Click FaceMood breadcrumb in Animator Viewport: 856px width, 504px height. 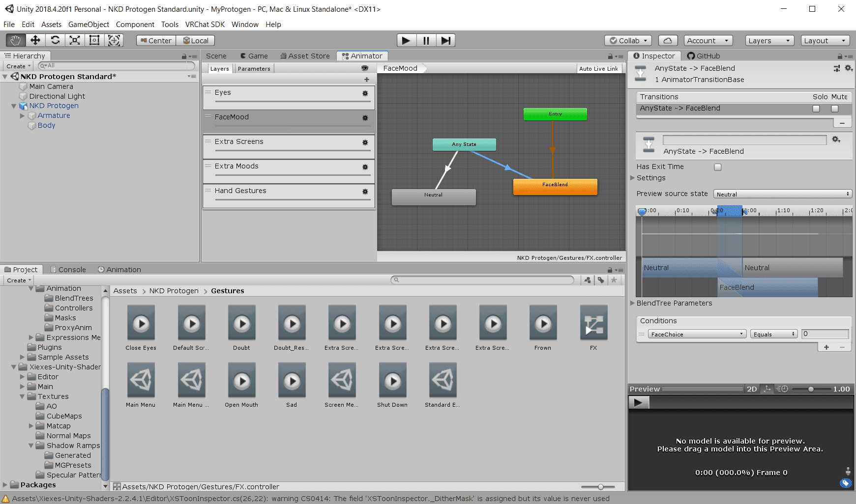(400, 68)
